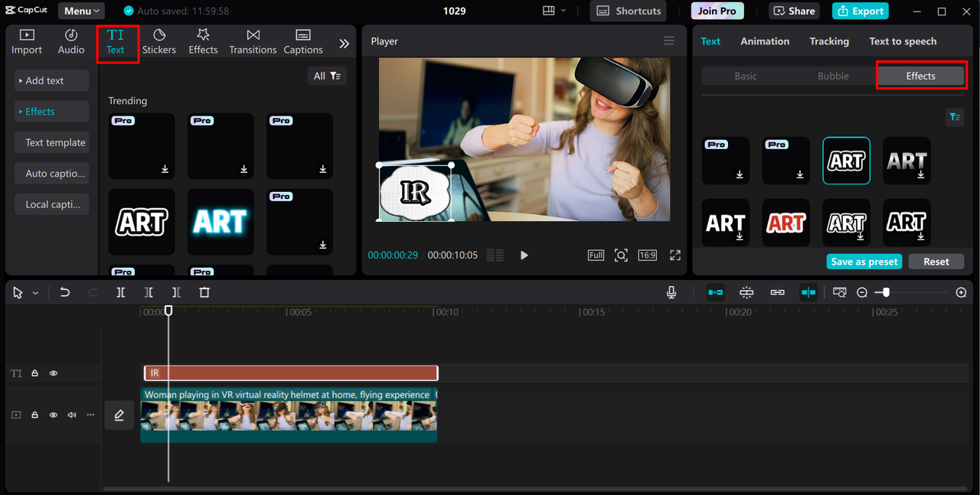980x495 pixels.
Task: Open the Import panel
Action: (27, 42)
